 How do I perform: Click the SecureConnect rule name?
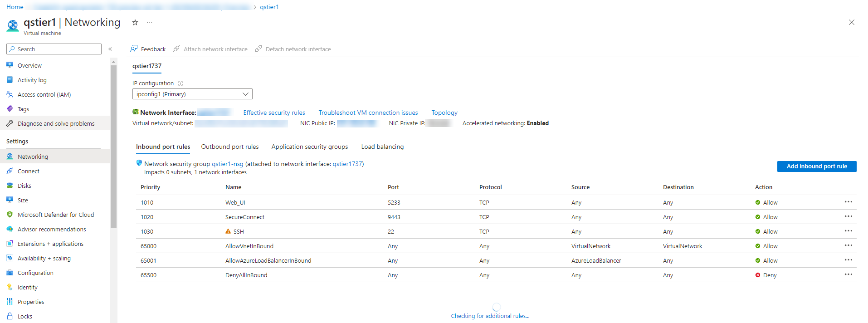coord(245,217)
